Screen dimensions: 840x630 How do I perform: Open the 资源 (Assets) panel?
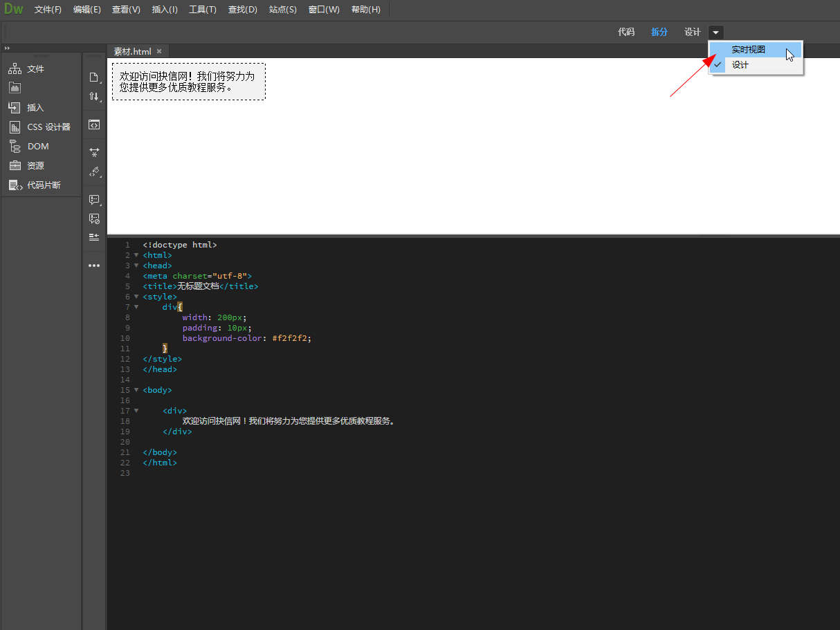pyautogui.click(x=26, y=166)
